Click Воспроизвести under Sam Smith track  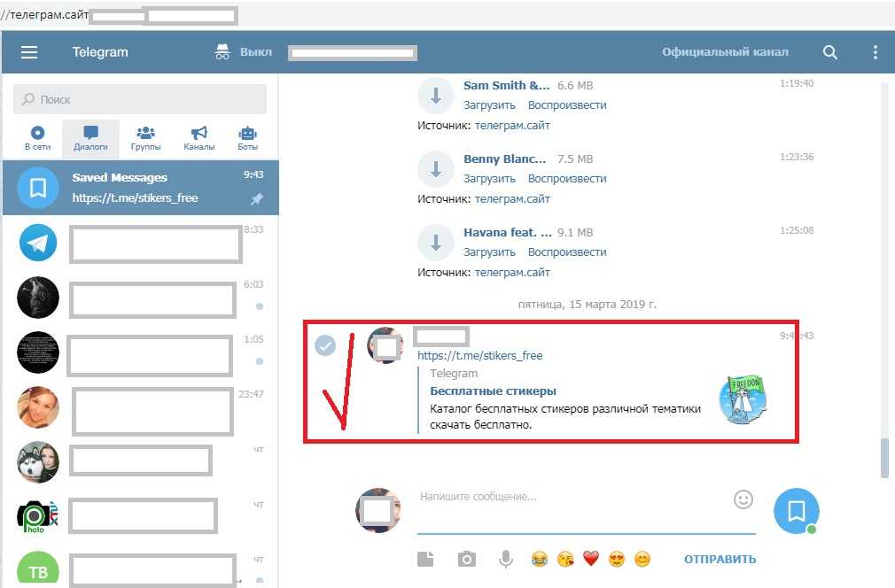click(567, 105)
